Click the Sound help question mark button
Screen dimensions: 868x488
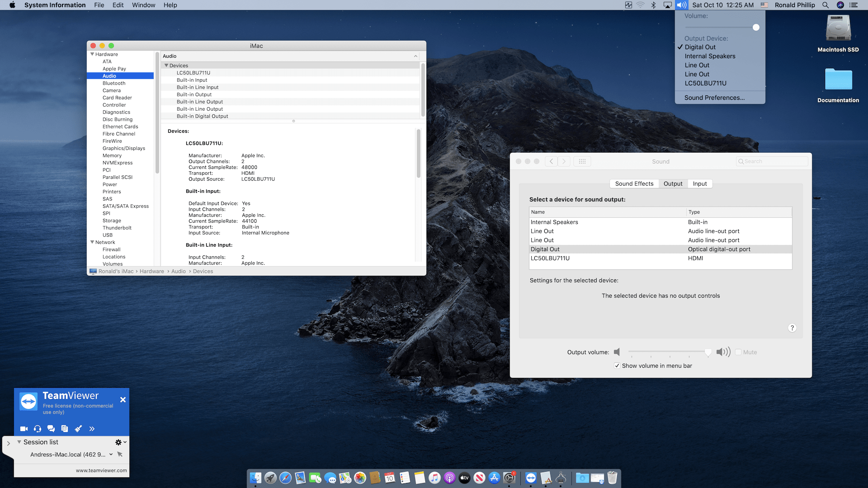(792, 328)
